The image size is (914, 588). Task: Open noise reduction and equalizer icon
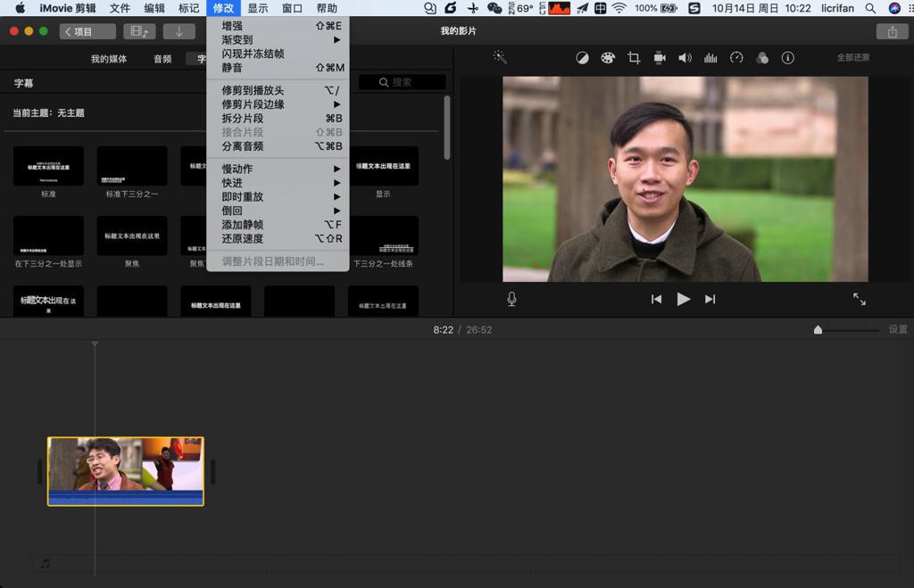click(710, 58)
